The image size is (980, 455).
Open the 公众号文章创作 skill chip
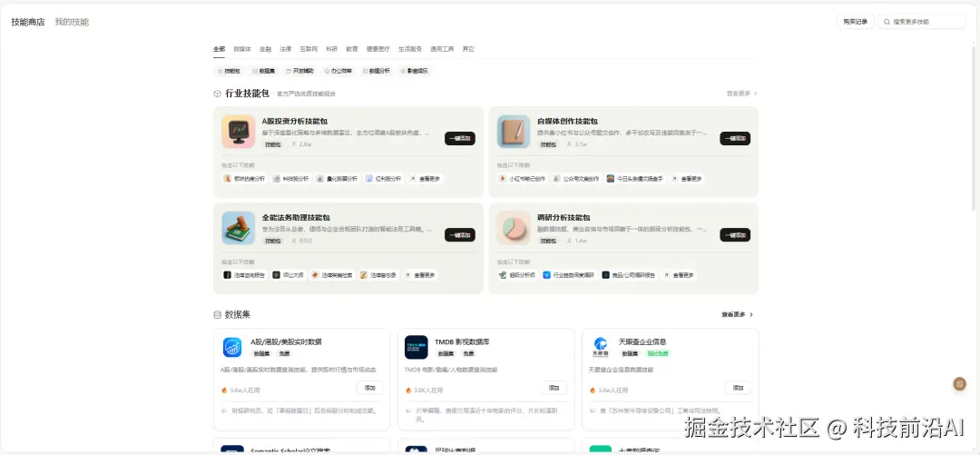coord(576,178)
